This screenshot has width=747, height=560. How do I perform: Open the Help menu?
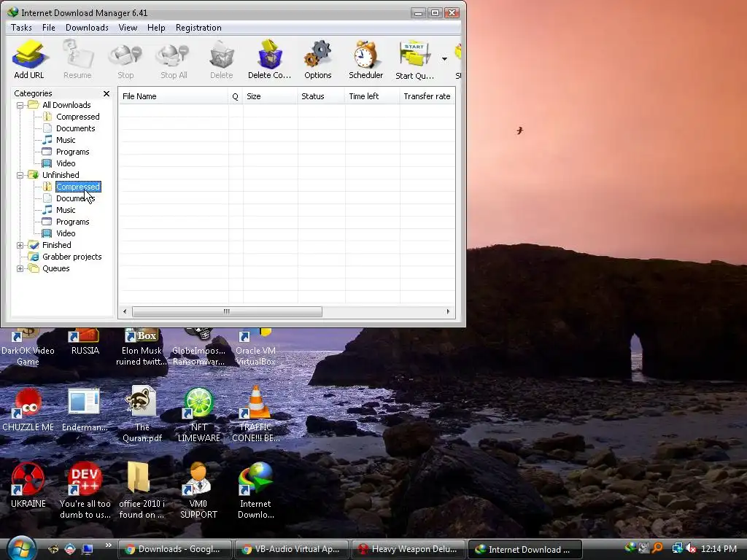point(156,28)
